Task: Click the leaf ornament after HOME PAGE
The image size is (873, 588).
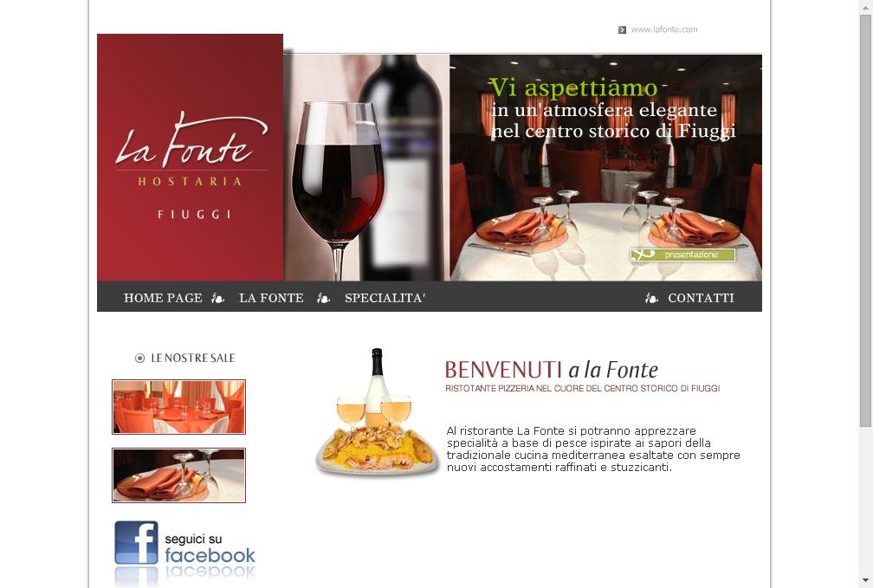Action: point(217,299)
